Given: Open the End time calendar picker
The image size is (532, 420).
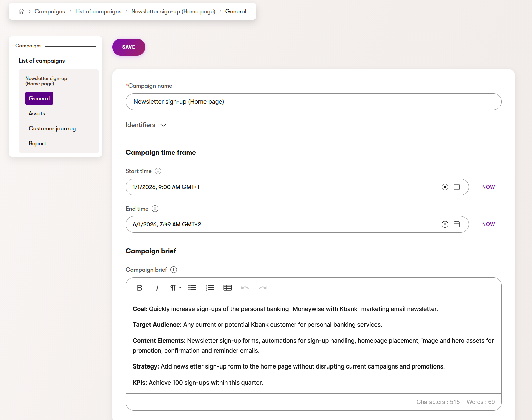Looking at the screenshot, I should (x=457, y=224).
